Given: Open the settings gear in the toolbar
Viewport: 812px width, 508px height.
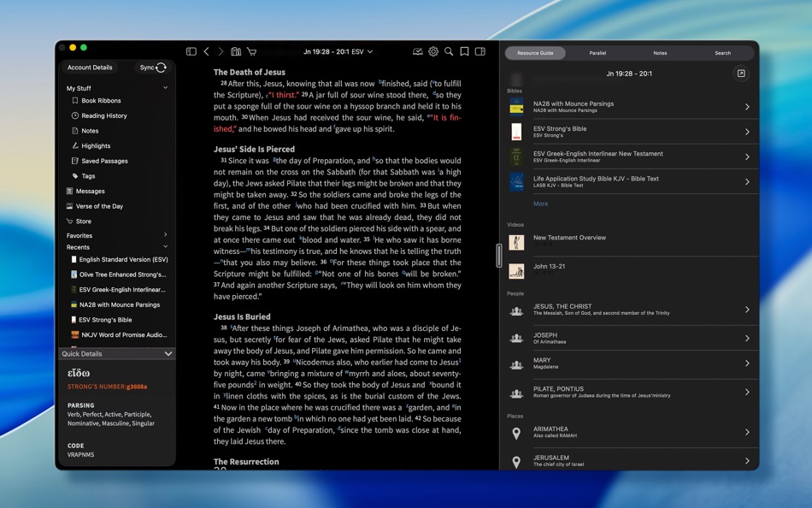Looking at the screenshot, I should 434,51.
